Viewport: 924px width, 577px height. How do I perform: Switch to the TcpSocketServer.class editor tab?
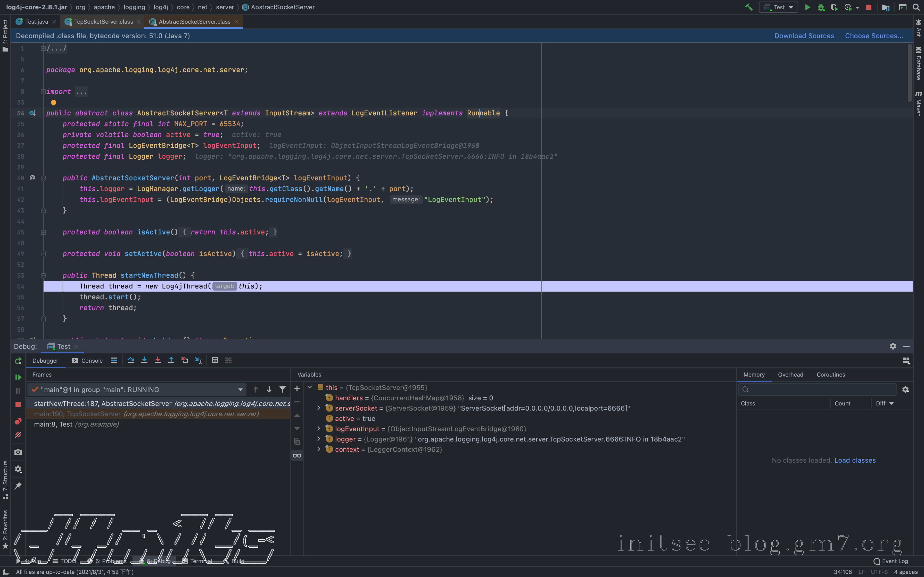coord(103,22)
